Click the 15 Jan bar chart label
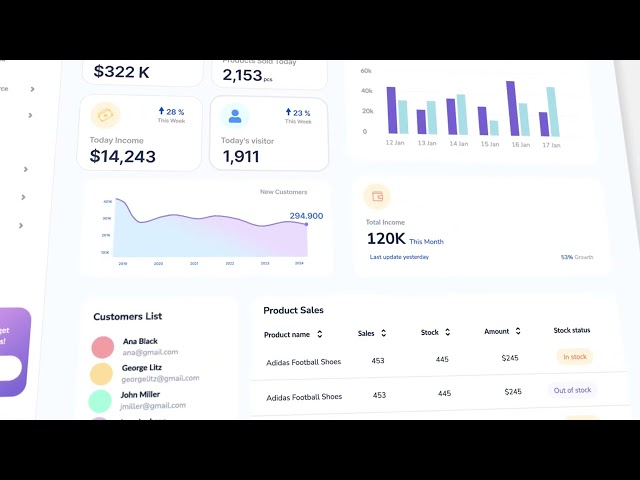640x480 pixels. pyautogui.click(x=490, y=144)
